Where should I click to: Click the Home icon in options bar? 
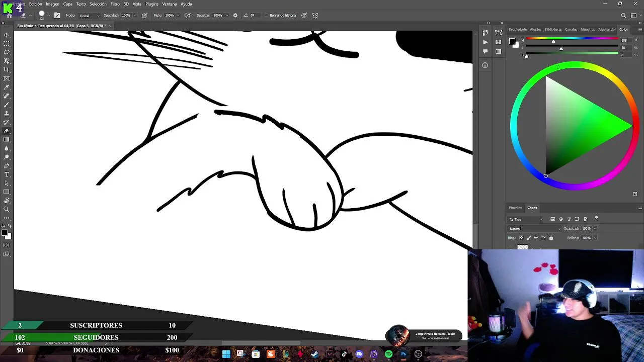pyautogui.click(x=9, y=16)
